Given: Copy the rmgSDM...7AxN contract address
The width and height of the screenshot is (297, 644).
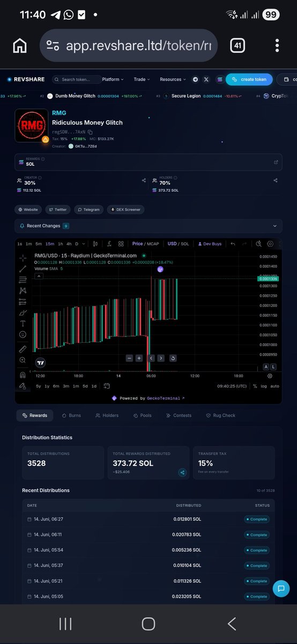Looking at the screenshot, I should click(x=91, y=132).
